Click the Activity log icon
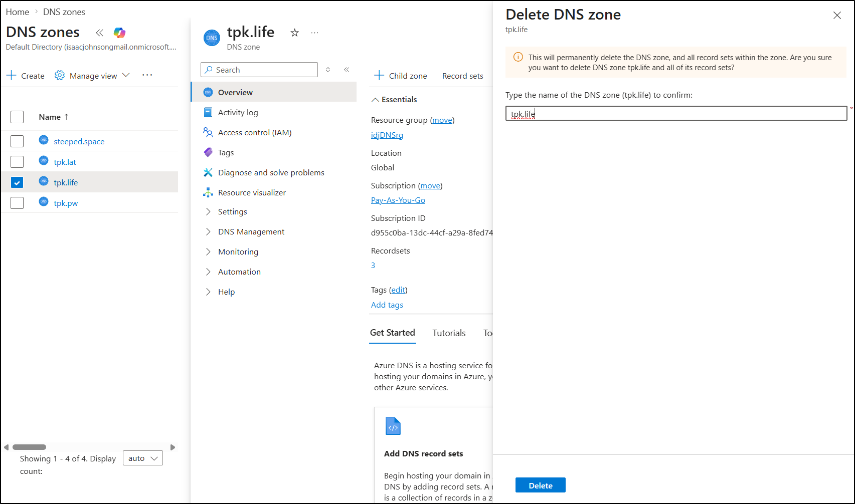This screenshot has width=855, height=504. pyautogui.click(x=208, y=112)
